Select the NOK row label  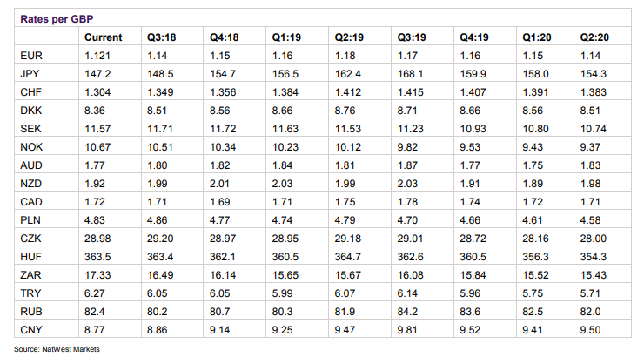click(30, 146)
